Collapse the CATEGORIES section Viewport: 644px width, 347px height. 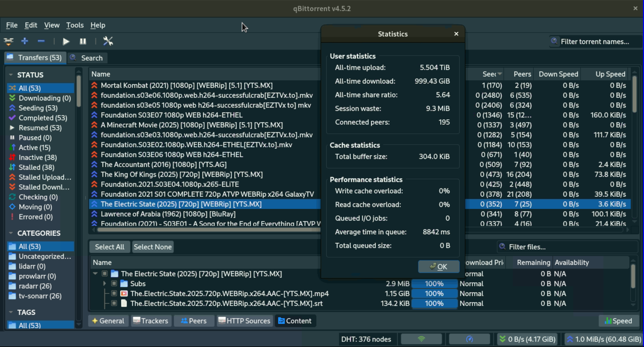point(11,233)
